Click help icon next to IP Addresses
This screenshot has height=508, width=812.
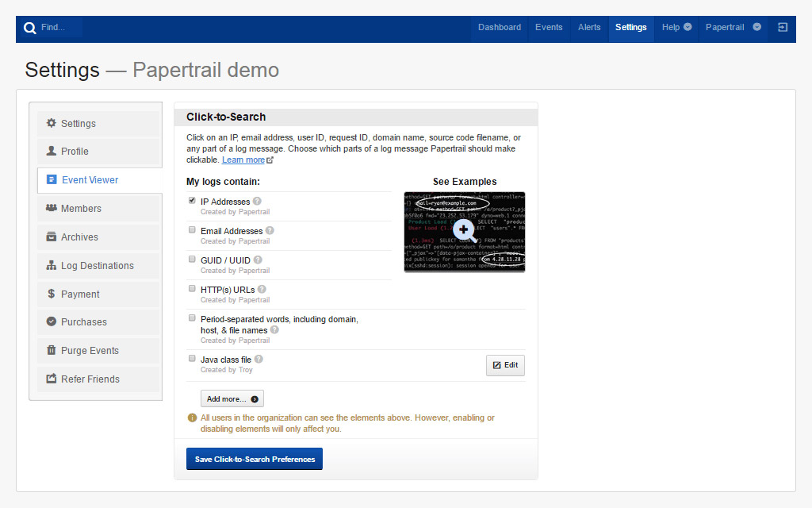point(257,202)
